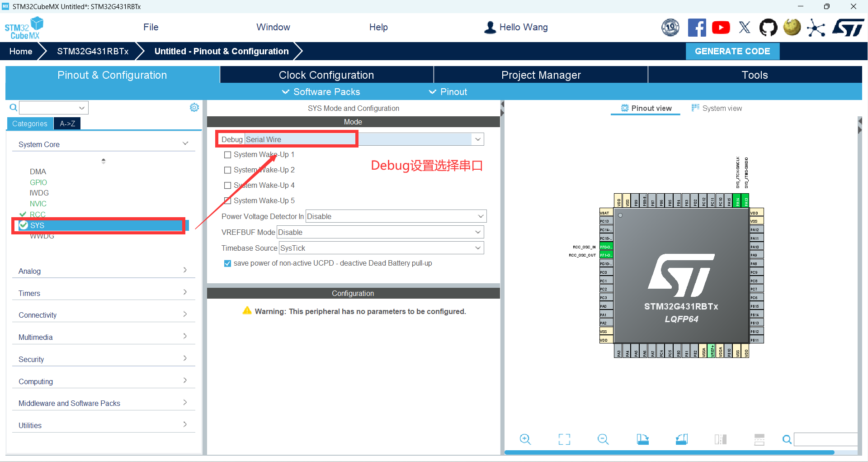Open the File menu

[151, 27]
